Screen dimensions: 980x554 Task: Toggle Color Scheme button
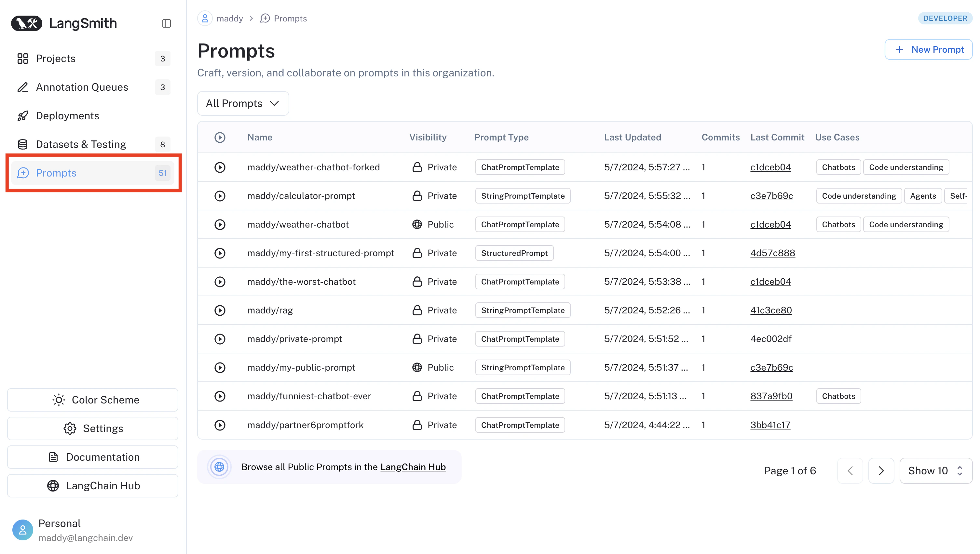coord(92,400)
